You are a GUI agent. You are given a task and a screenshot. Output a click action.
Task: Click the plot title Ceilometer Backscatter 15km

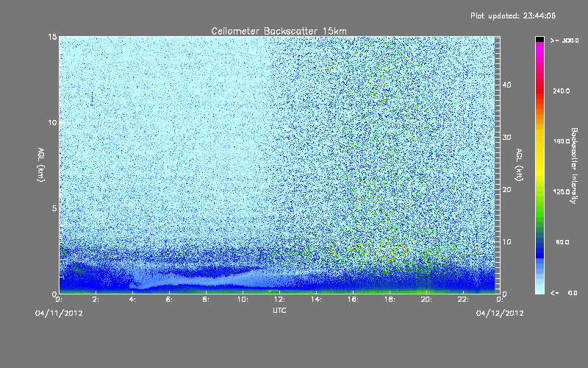[x=279, y=31]
